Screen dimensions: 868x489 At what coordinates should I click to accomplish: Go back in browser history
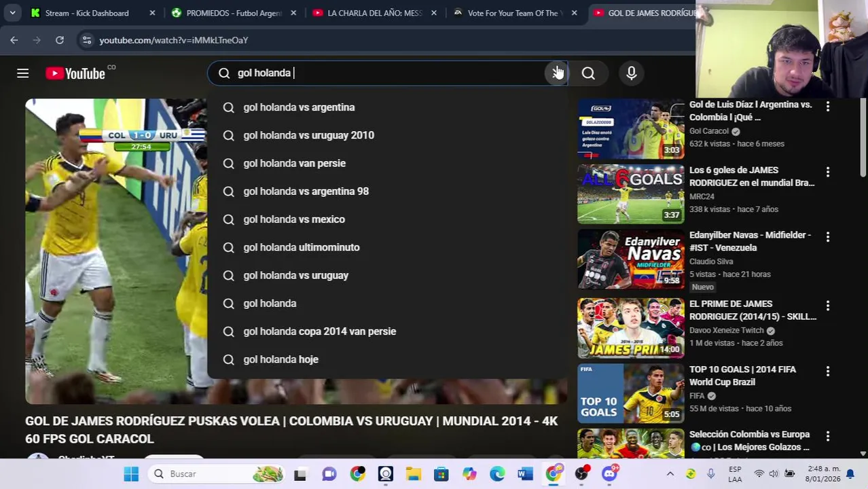pos(14,40)
